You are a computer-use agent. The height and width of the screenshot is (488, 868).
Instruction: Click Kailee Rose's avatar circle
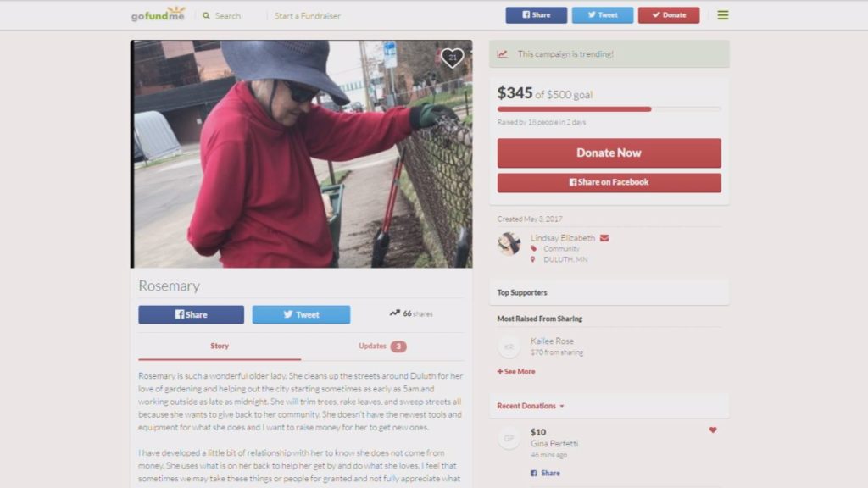pyautogui.click(x=509, y=347)
